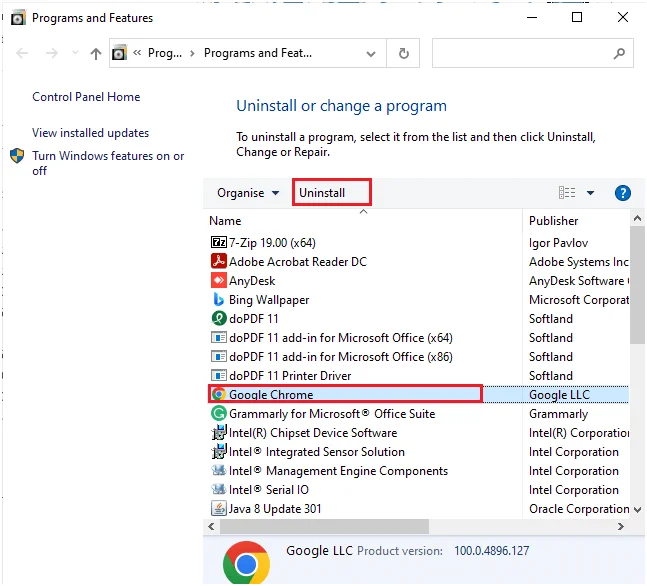647x586 pixels.
Task: Click product version 100.0.4896.127
Action: pyautogui.click(x=491, y=551)
